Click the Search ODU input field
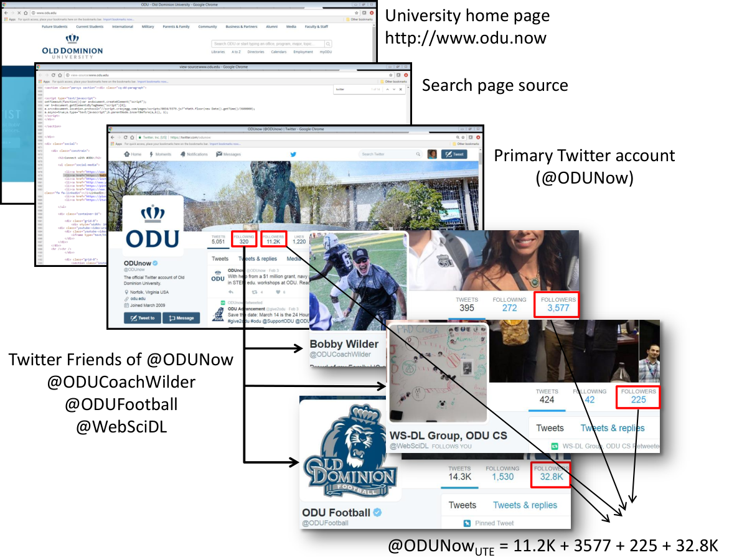This screenshot has height=560, width=747. pos(268,44)
